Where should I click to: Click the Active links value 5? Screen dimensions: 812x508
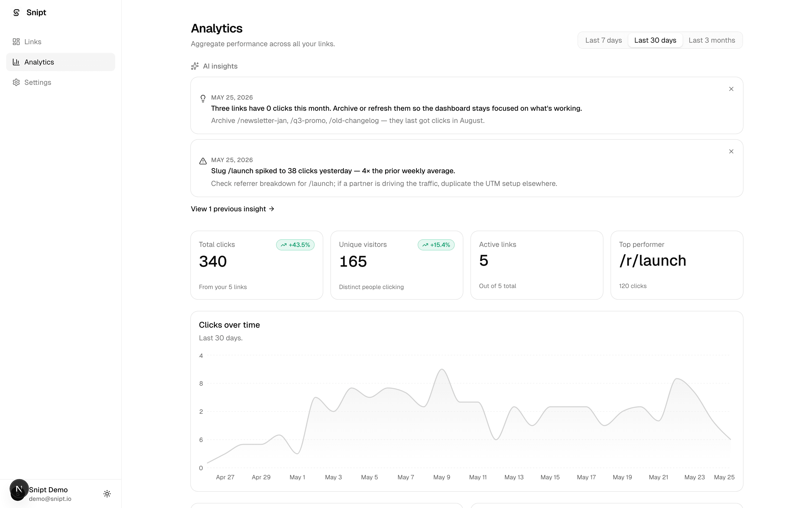pyautogui.click(x=483, y=260)
